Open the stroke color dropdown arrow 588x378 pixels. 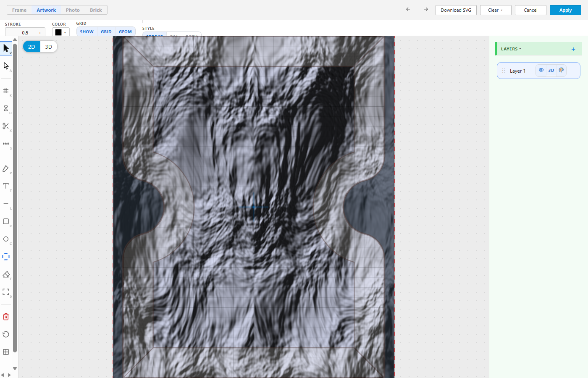[65, 32]
